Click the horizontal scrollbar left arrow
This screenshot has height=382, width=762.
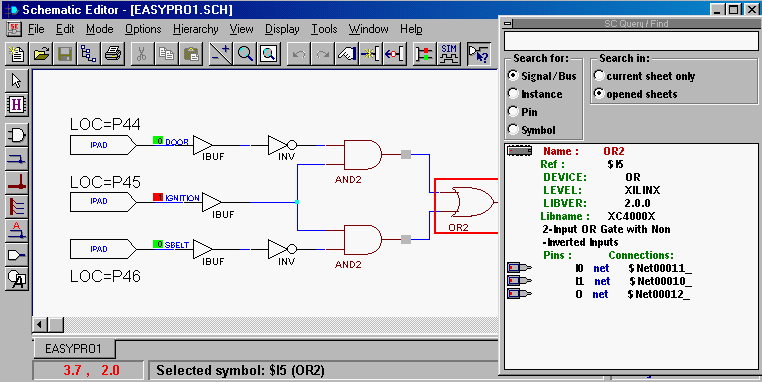coord(40,324)
